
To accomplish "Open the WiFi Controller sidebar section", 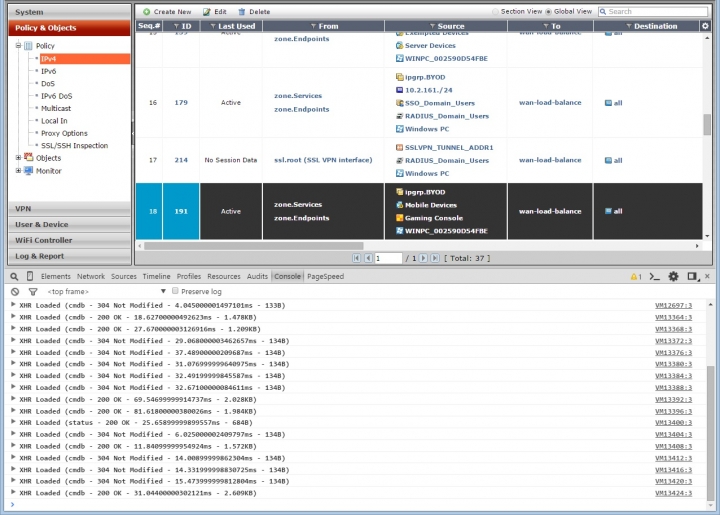I will [69, 240].
